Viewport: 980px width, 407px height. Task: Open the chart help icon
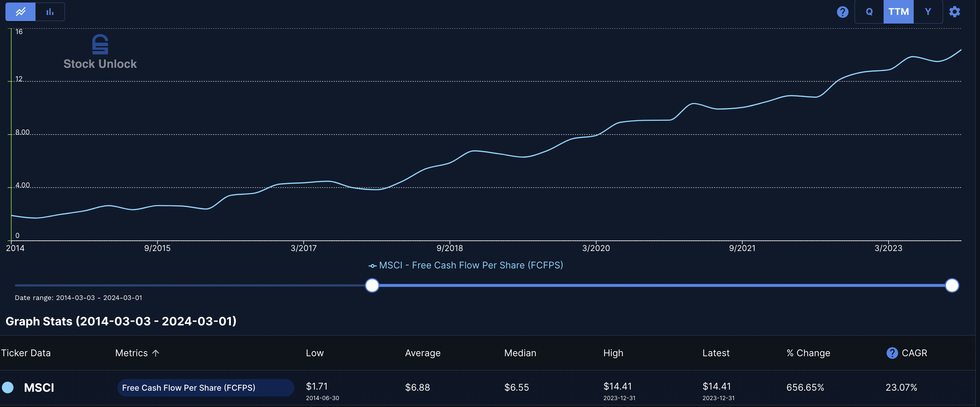coord(842,12)
